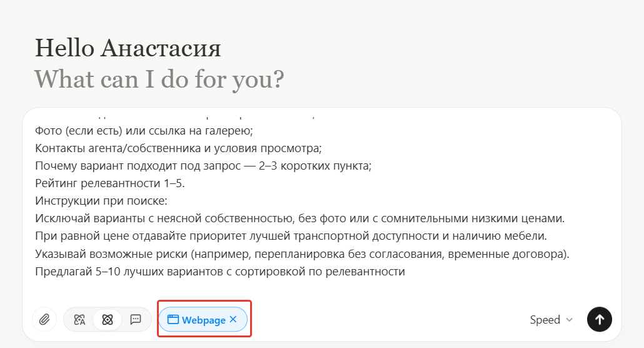Select the translate language mode icon
Image resolution: width=644 pixels, height=348 pixels.
[79, 320]
